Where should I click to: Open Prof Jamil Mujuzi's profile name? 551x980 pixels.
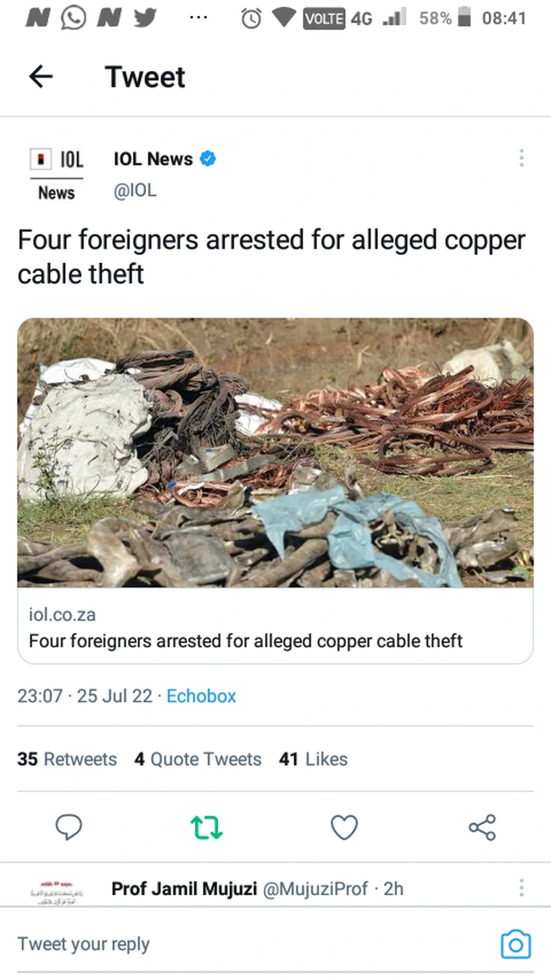184,888
